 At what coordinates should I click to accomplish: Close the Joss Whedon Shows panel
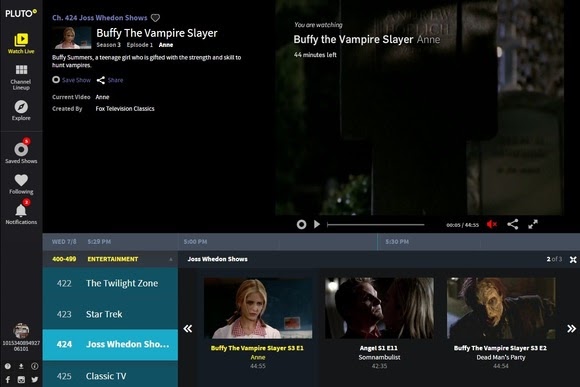pyautogui.click(x=573, y=259)
